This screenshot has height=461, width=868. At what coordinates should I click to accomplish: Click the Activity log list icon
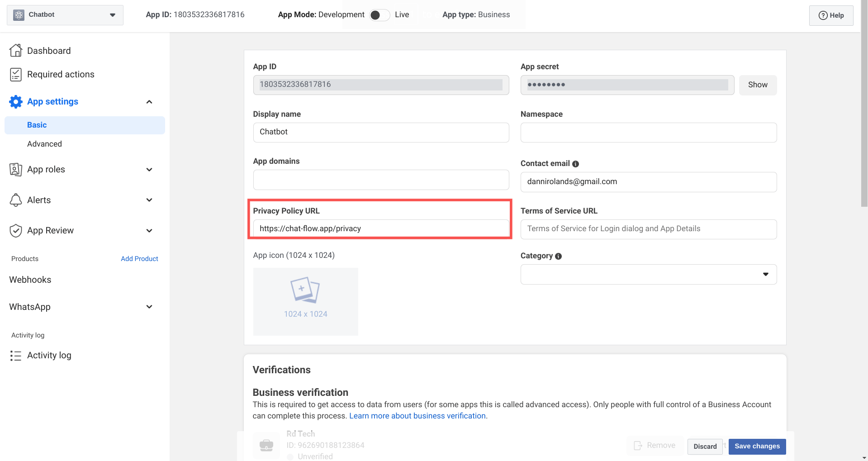click(x=16, y=356)
